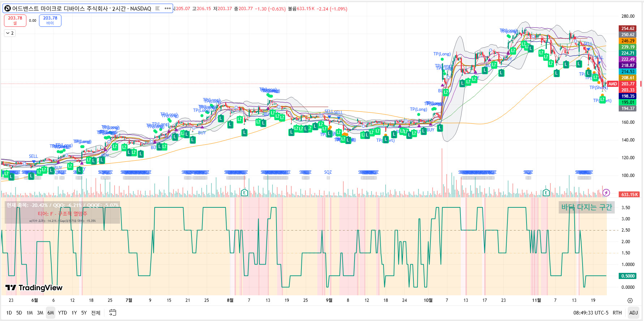Click the TradingView logo
Image resolution: width=644 pixels, height=321 pixels.
tap(34, 288)
